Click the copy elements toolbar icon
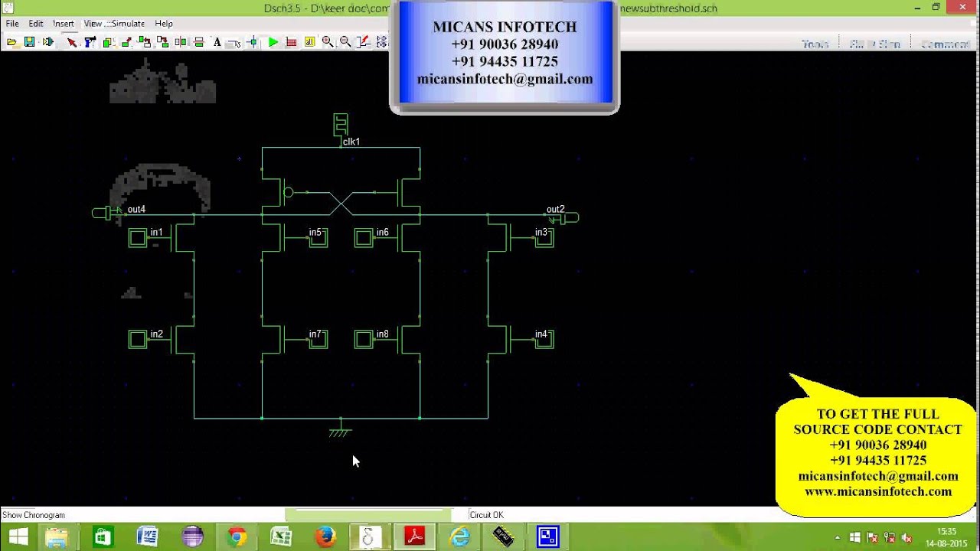 pyautogui.click(x=108, y=42)
